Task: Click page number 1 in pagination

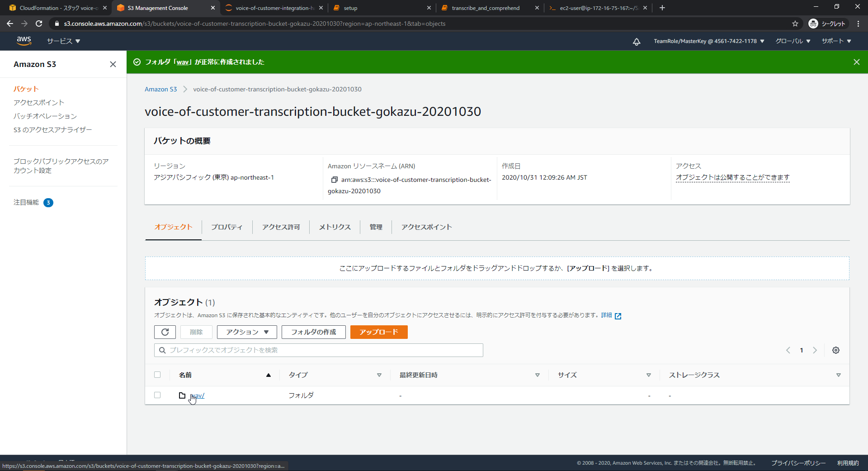Action: point(802,350)
